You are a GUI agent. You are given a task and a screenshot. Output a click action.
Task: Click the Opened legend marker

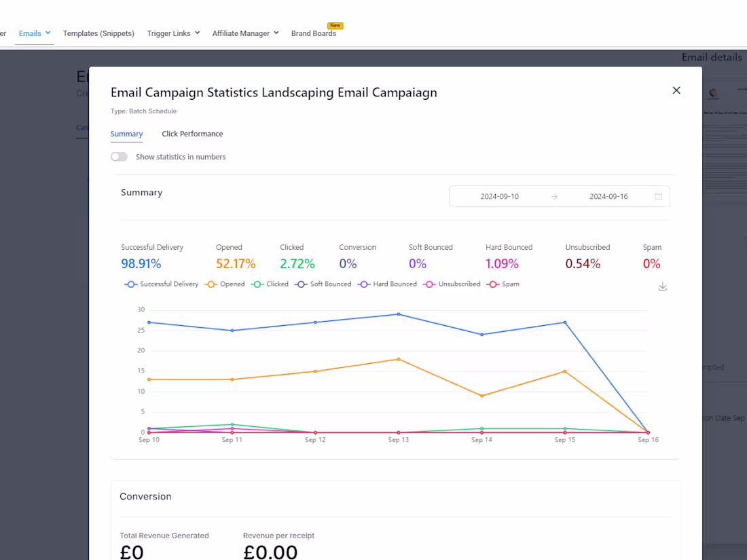tap(211, 284)
